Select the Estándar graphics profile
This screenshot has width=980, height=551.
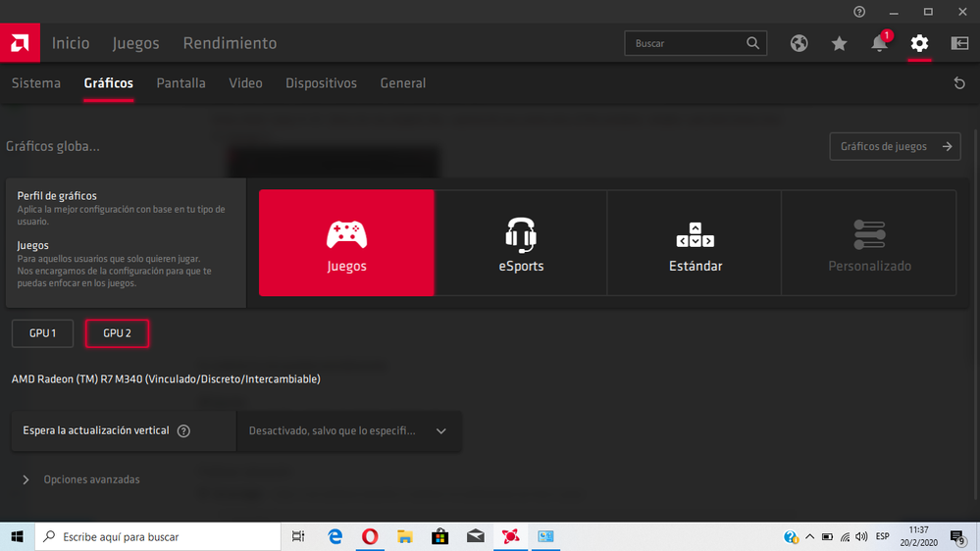695,243
